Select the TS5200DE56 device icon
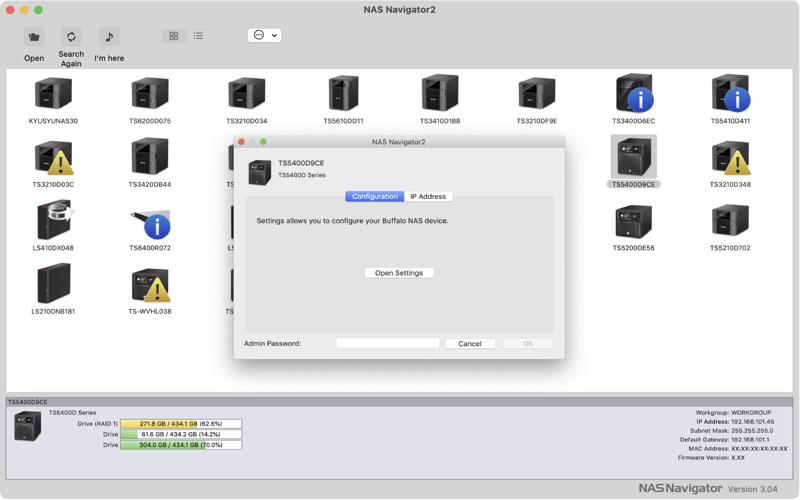800x500 pixels. click(x=633, y=221)
